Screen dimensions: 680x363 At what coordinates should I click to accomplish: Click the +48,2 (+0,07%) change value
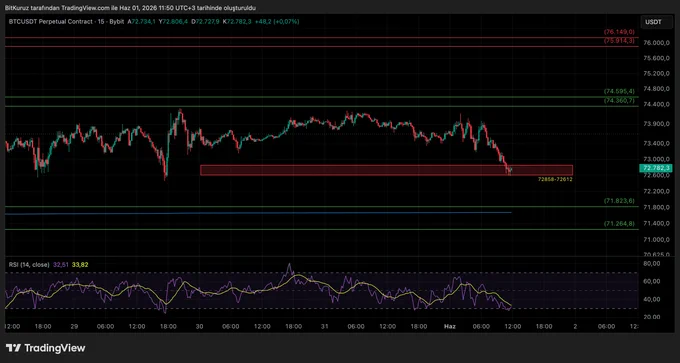[278, 21]
